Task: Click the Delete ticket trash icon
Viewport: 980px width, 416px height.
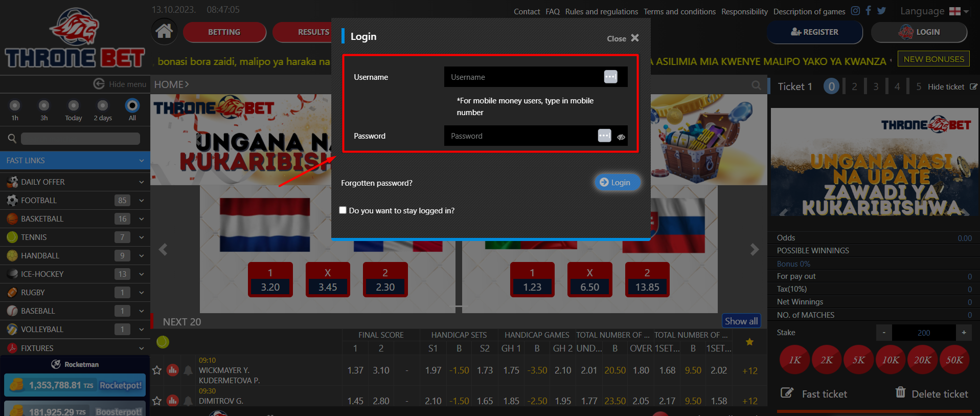Action: 900,392
